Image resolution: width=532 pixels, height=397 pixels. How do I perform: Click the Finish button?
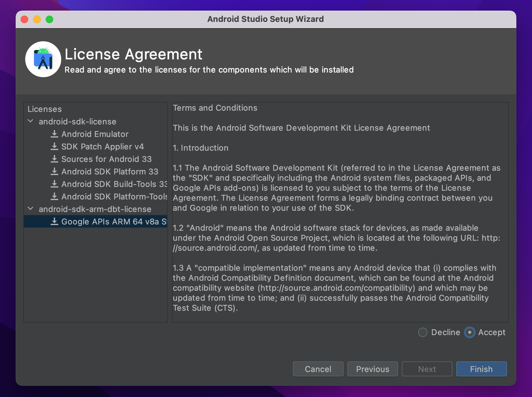point(481,369)
